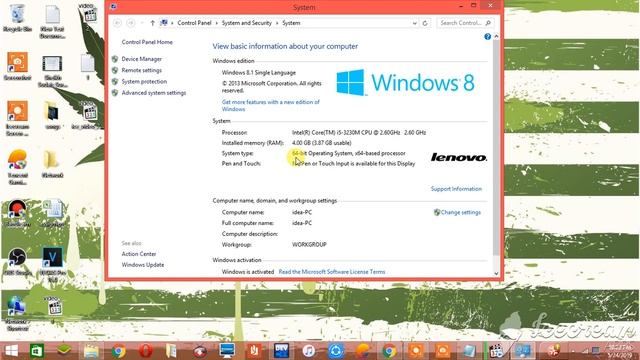The image size is (640, 360).
Task: Launch the first Chrome icon in taskbar
Action: point(118,351)
